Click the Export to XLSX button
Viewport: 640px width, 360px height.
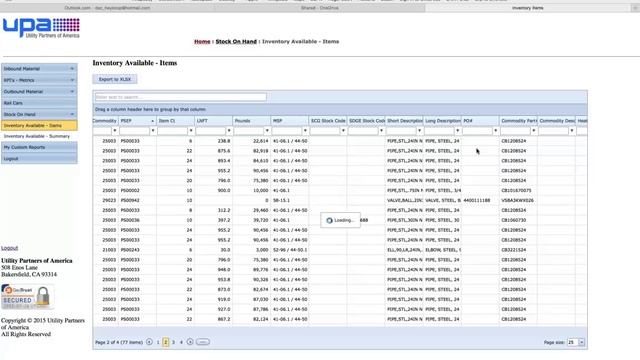115,79
